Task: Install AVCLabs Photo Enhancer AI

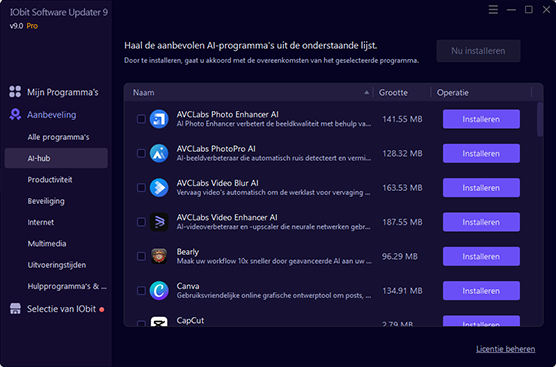Action: [481, 119]
